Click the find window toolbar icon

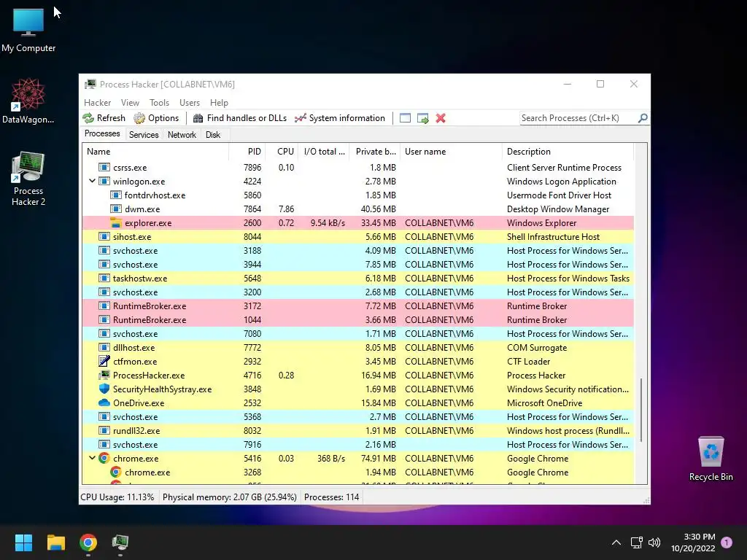(405, 118)
